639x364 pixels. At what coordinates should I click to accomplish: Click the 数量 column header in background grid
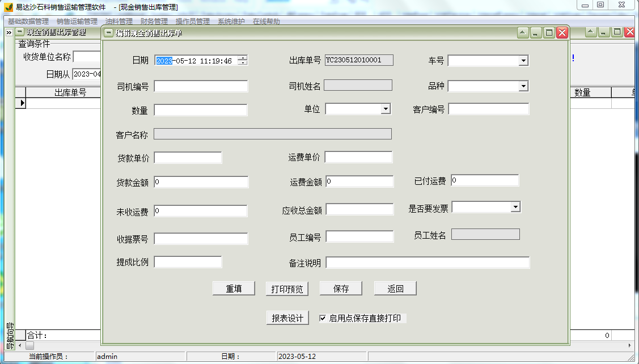coord(590,92)
